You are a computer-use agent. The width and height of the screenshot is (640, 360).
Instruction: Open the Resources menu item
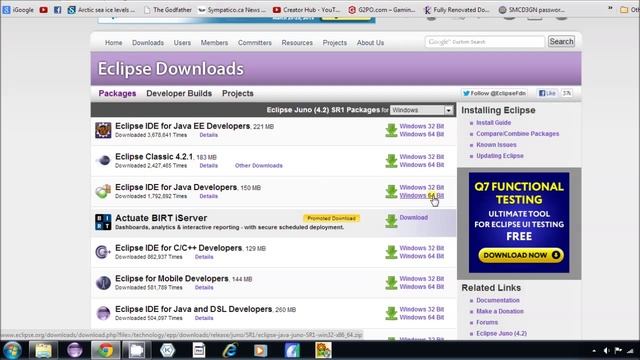tap(297, 42)
